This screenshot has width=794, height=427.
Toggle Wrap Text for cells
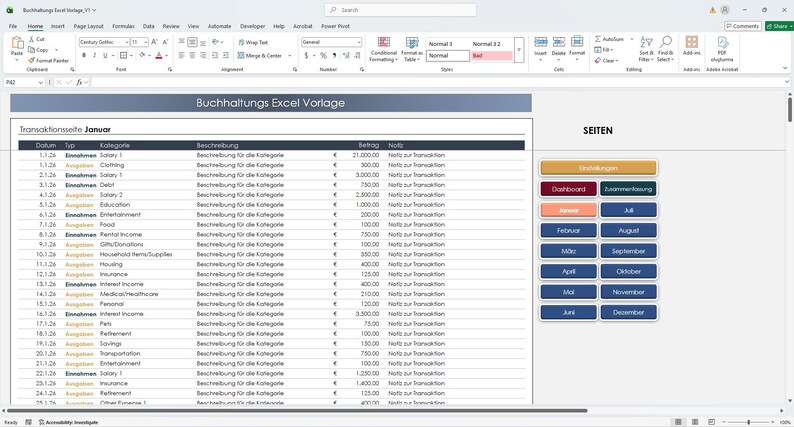253,43
